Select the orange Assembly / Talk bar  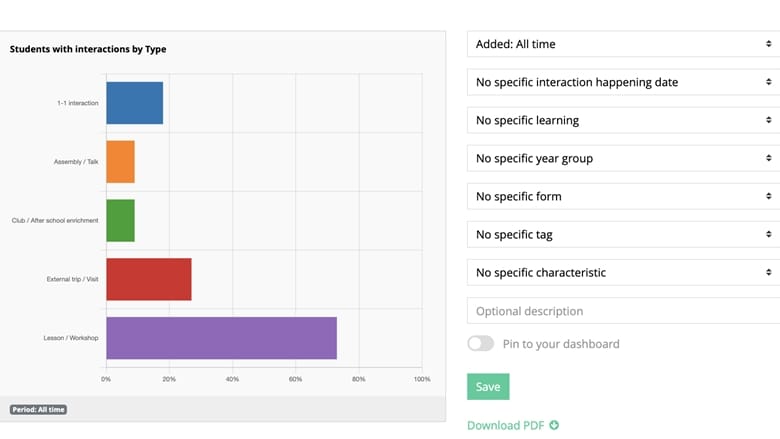(x=120, y=162)
